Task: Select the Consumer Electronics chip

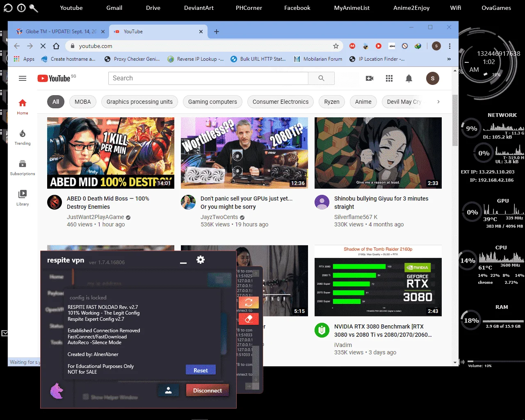Action: pos(281,102)
